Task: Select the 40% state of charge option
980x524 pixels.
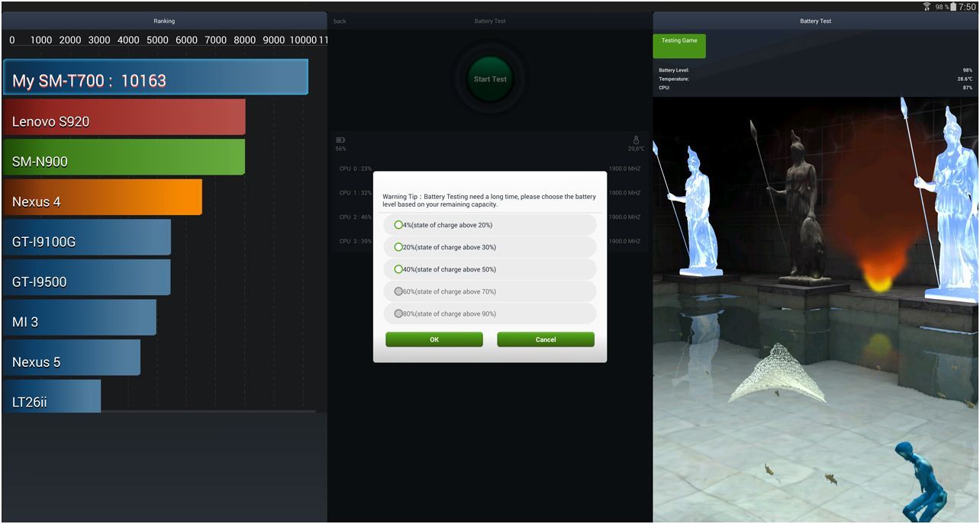Action: (x=398, y=269)
